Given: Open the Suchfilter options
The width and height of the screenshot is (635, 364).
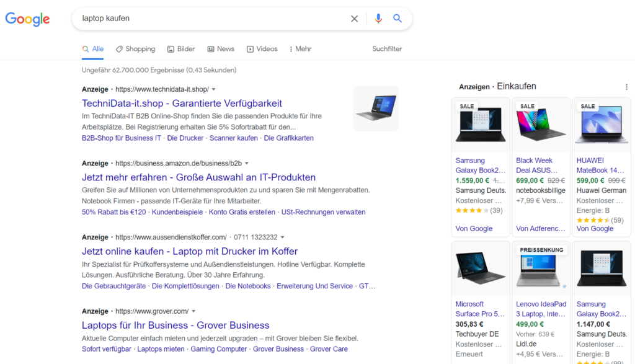Looking at the screenshot, I should [x=386, y=48].
